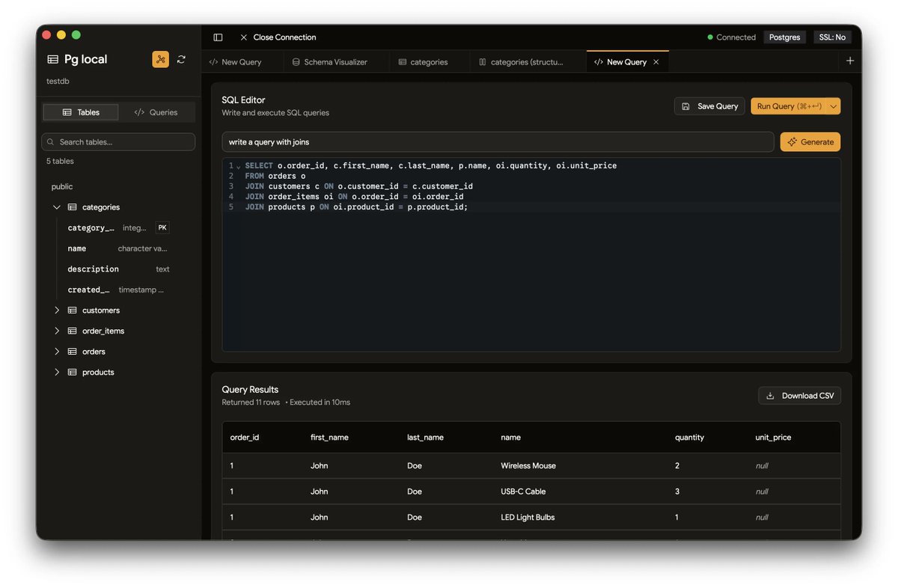898x588 pixels.
Task: Expand the orders table node
Action: click(x=57, y=352)
